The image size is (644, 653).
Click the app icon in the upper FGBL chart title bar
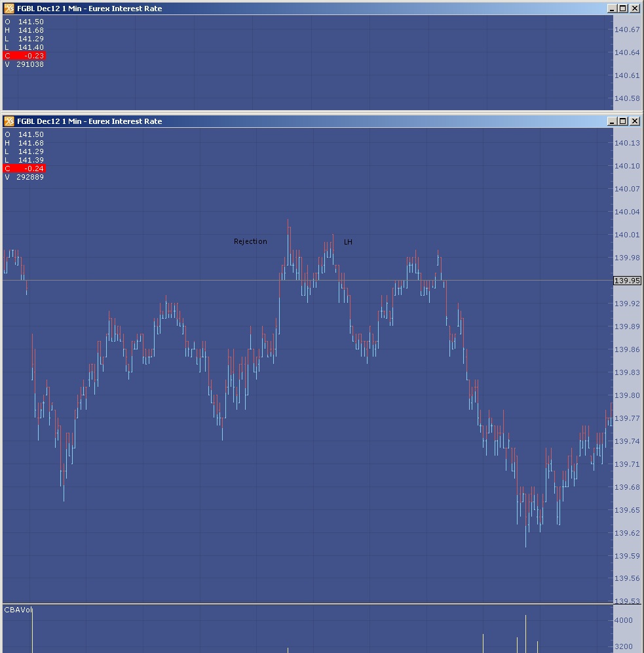coord(9,9)
